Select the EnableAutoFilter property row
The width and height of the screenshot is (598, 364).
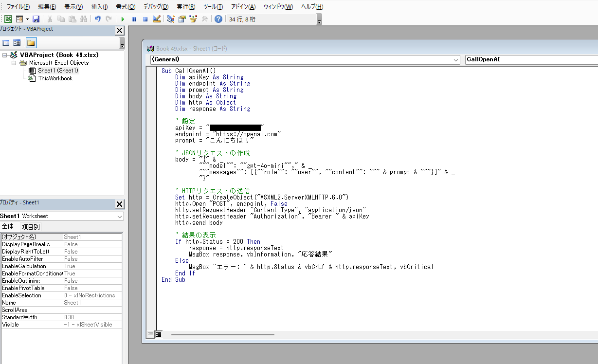click(61, 259)
